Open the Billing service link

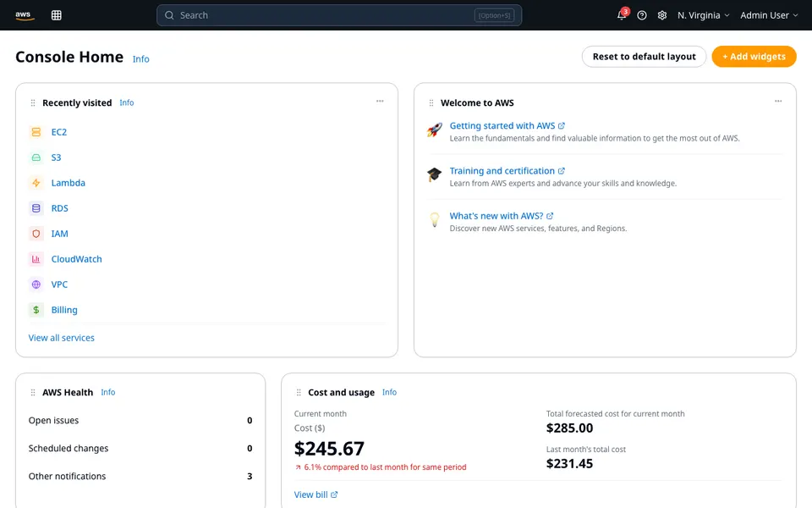64,310
